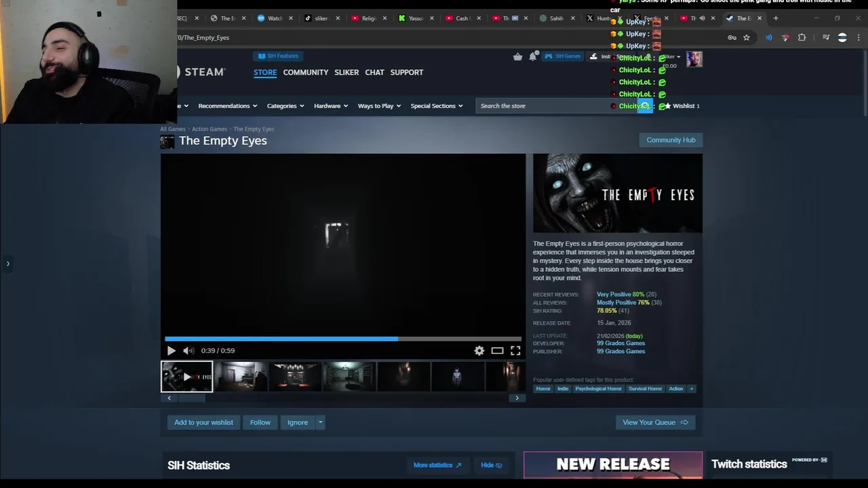
Task: Hide the SIH Statistics section
Action: 492,465
